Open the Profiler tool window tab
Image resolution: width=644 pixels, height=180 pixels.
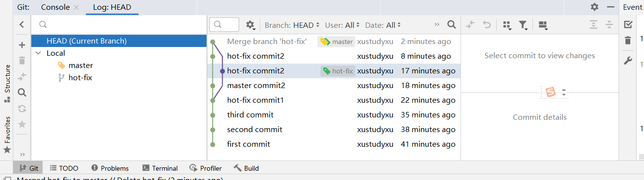coord(206,168)
